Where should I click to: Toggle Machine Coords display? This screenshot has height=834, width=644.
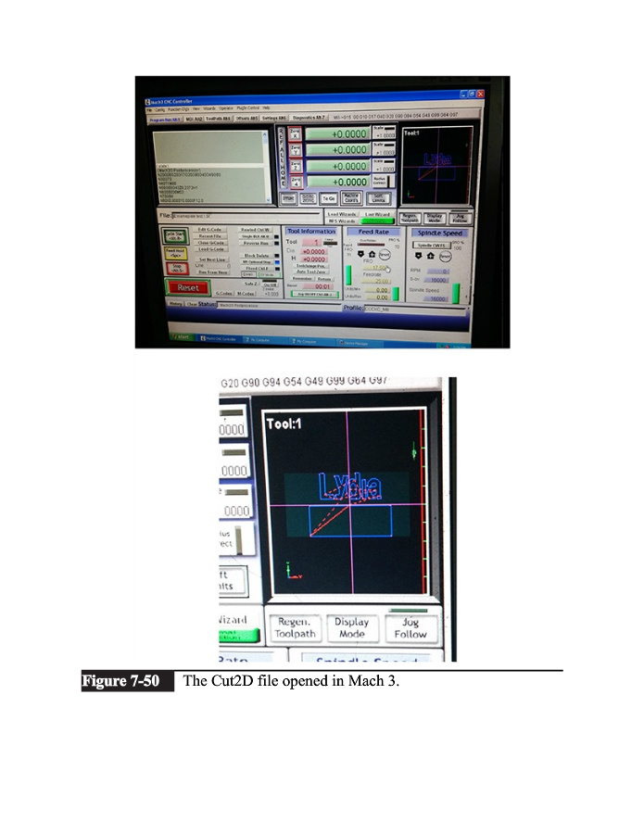[352, 198]
